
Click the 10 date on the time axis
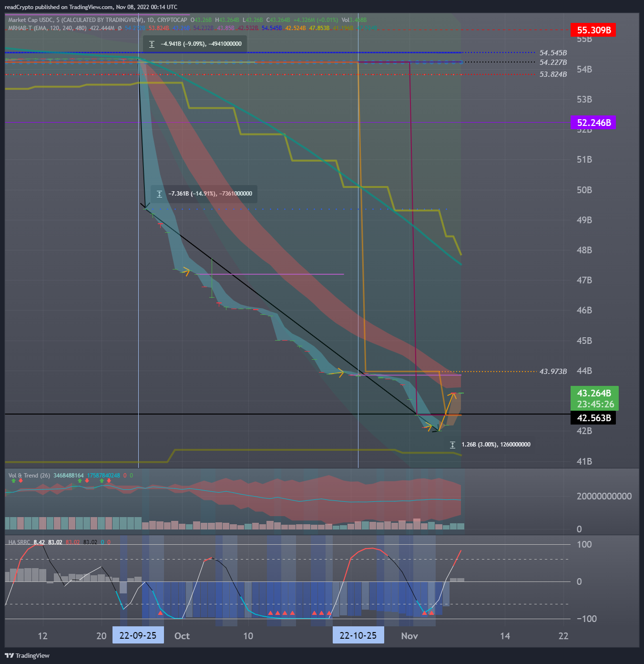[248, 636]
